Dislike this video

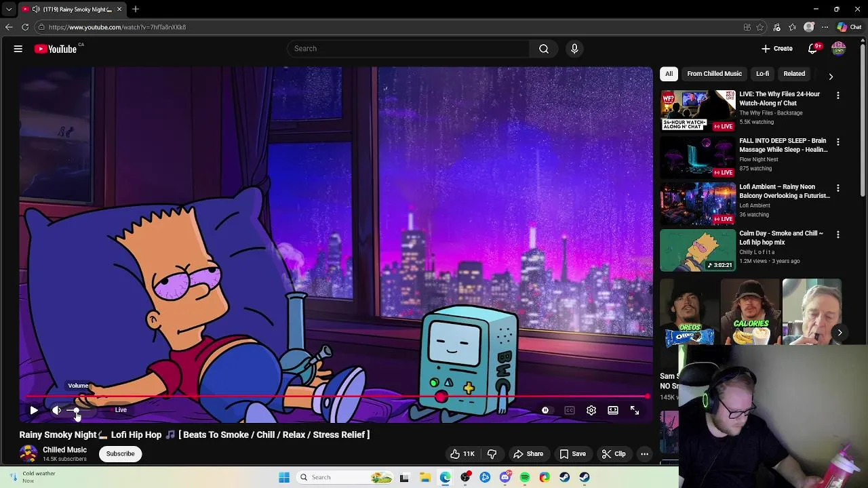point(492,454)
